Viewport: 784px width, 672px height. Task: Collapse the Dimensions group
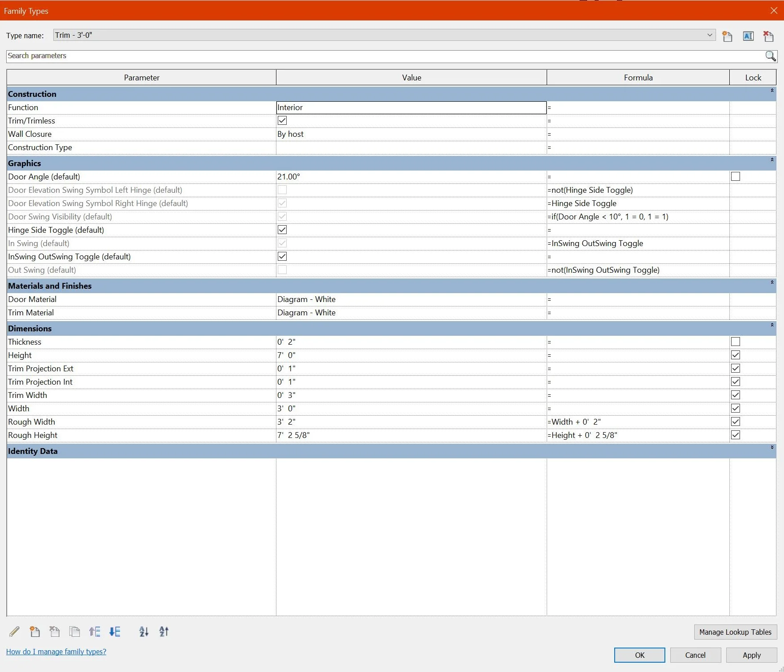[x=772, y=325]
